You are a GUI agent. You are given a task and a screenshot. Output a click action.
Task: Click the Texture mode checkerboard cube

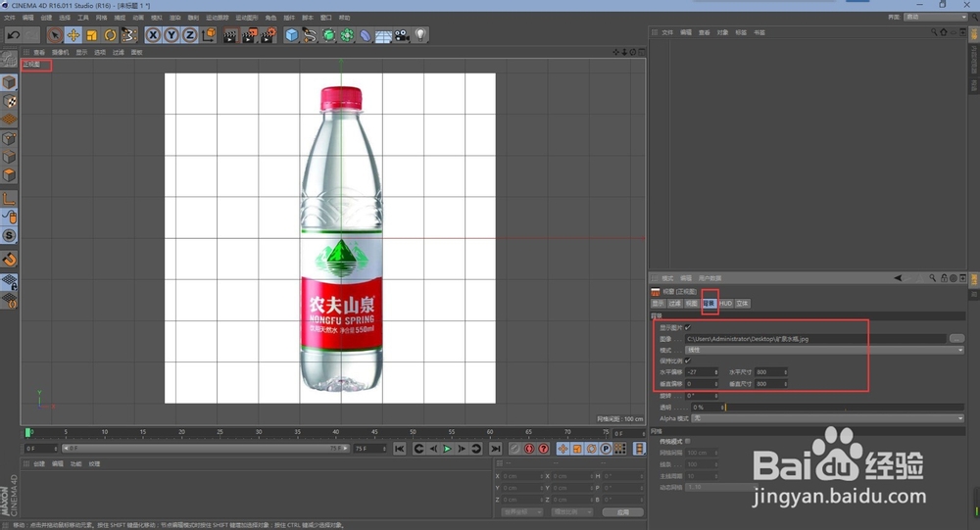(x=9, y=101)
